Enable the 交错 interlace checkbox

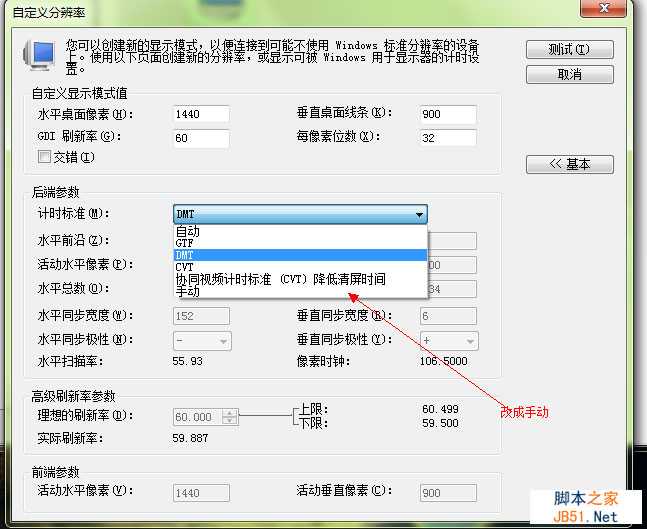coord(44,157)
